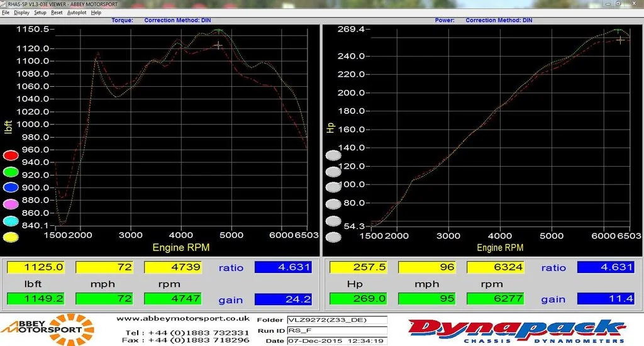Image resolution: width=644 pixels, height=346 pixels.
Task: Toggle the red run indicator circle
Action: pos(11,155)
